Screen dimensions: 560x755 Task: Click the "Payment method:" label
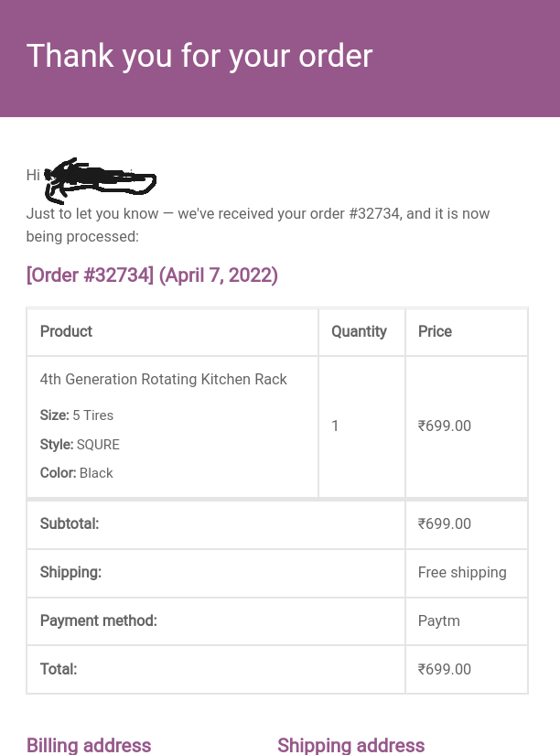pyautogui.click(x=99, y=620)
